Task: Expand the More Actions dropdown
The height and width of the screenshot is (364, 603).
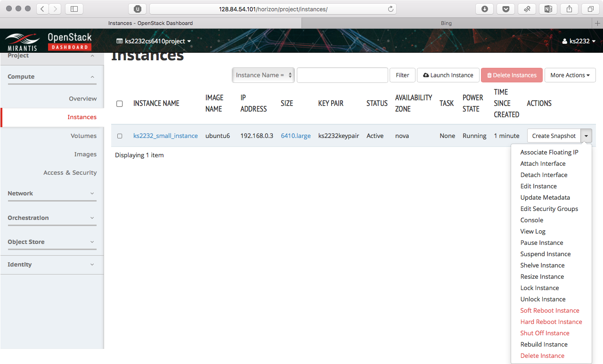Action: tap(570, 75)
